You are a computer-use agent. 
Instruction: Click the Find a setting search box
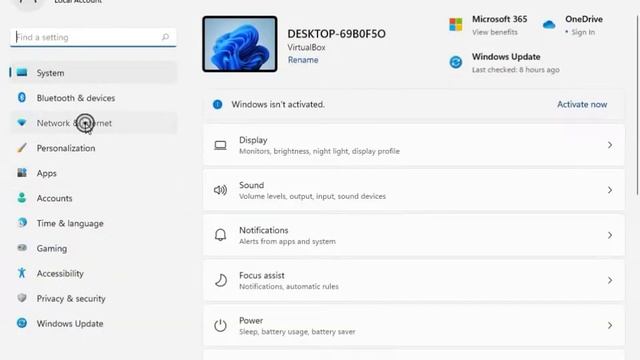tap(93, 37)
